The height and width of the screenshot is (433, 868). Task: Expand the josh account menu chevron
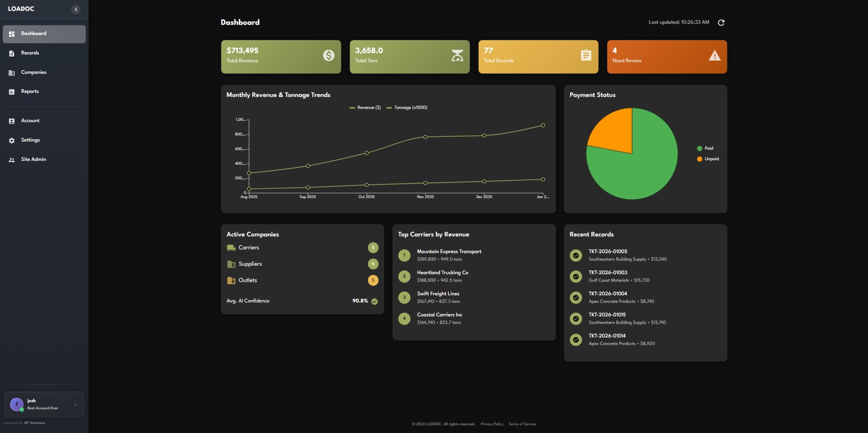click(x=75, y=405)
